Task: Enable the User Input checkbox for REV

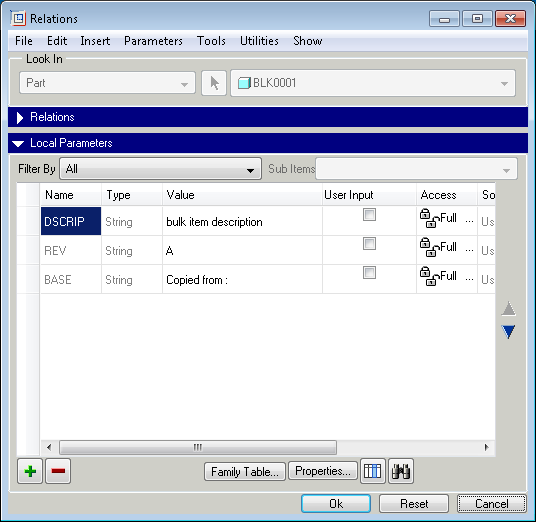Action: pos(369,244)
